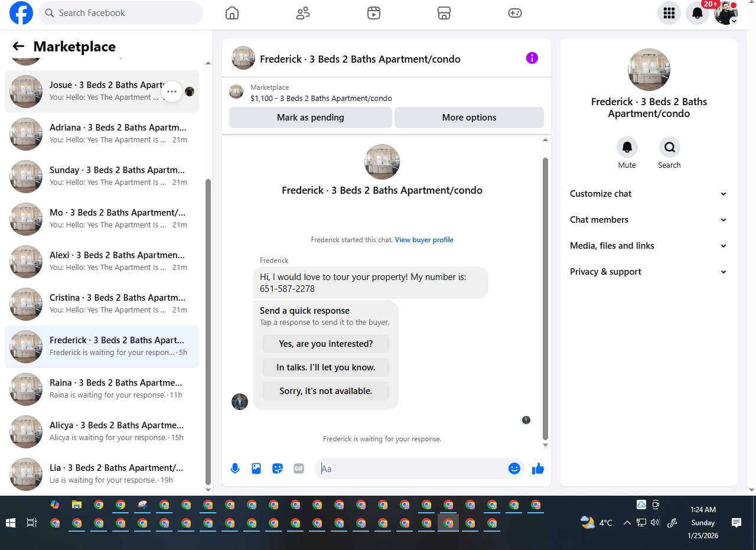Open the Gaming controller icon
The image size is (756, 550).
(515, 13)
